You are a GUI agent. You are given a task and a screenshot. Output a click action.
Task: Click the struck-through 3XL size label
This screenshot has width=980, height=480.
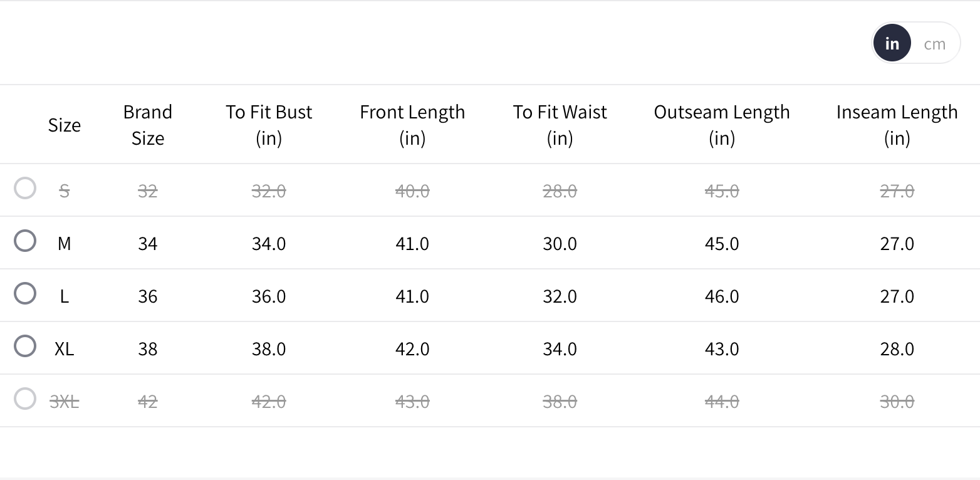pyautogui.click(x=65, y=401)
